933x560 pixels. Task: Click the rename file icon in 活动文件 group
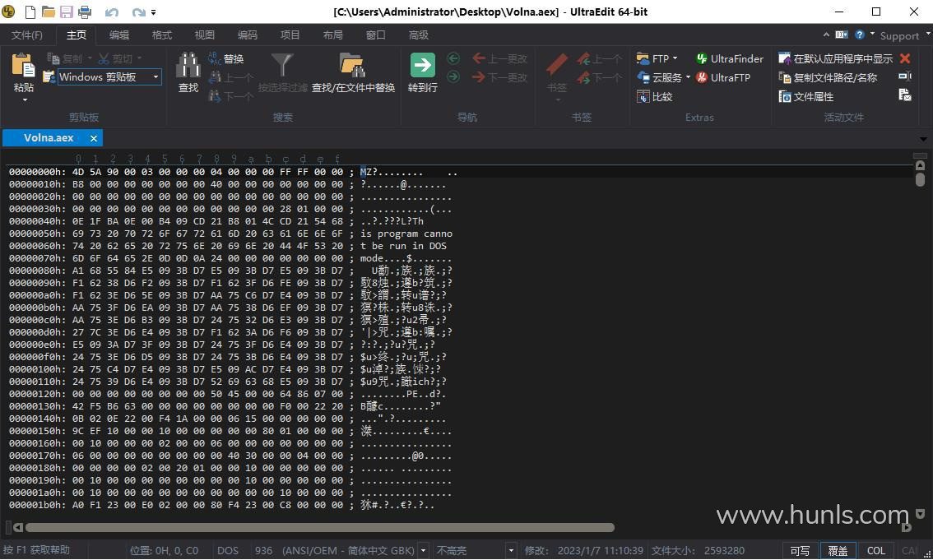[905, 76]
